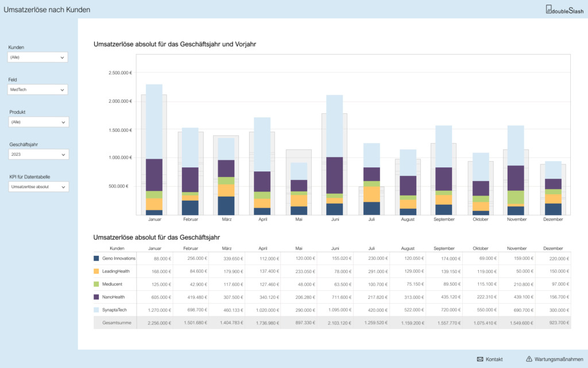Click cell 522.000 € for SynaptaTech August
Viewport: 588px width, 368px height.
point(413,310)
